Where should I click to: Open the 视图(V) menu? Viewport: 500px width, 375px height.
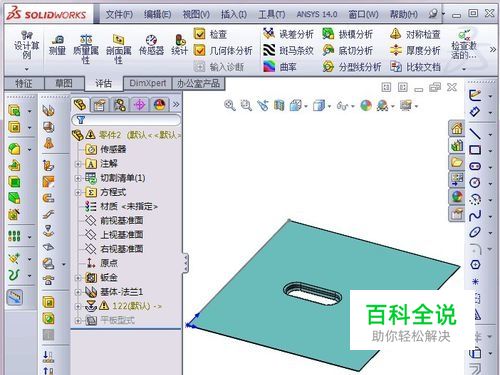tap(196, 15)
